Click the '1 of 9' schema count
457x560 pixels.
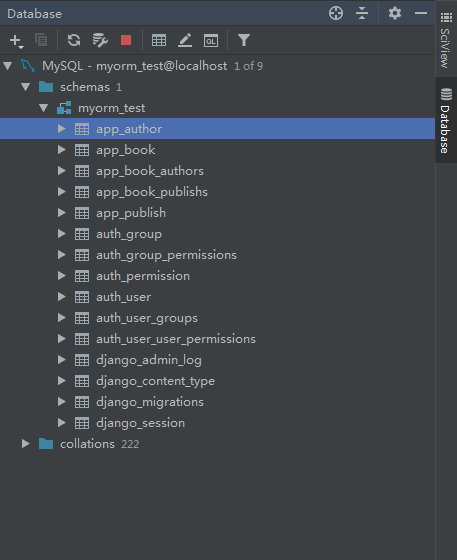[248, 66]
